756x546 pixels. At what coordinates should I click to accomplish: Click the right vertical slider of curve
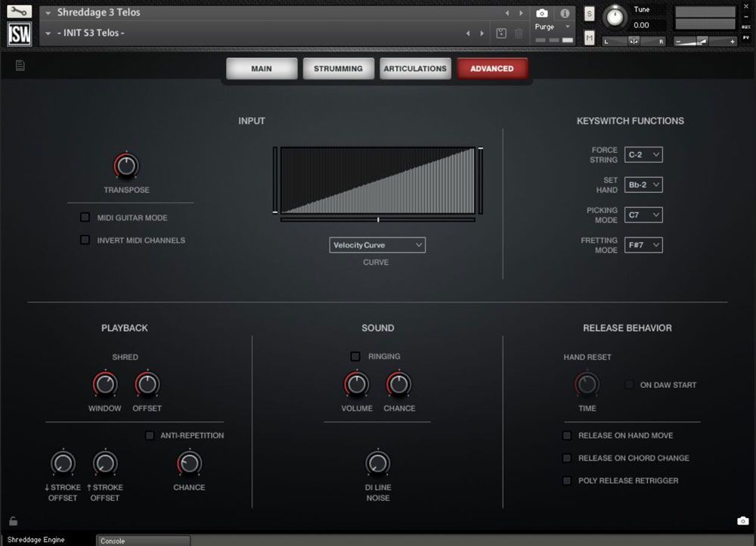point(481,181)
